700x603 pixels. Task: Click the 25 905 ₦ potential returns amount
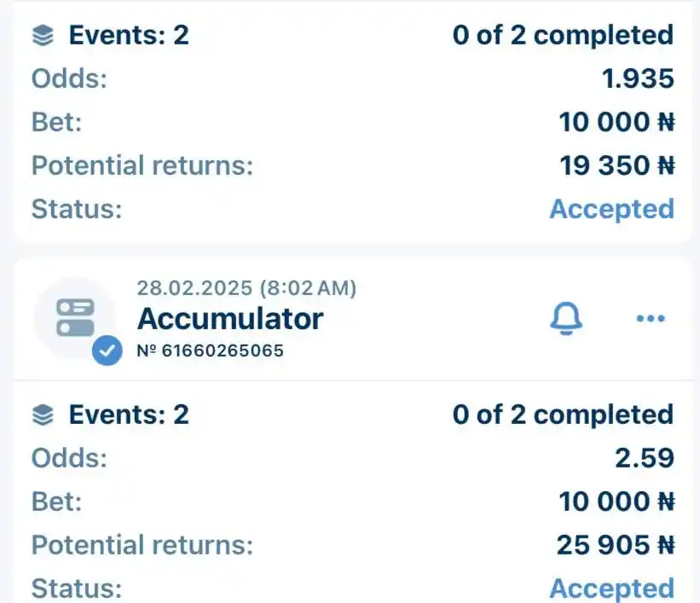click(615, 545)
